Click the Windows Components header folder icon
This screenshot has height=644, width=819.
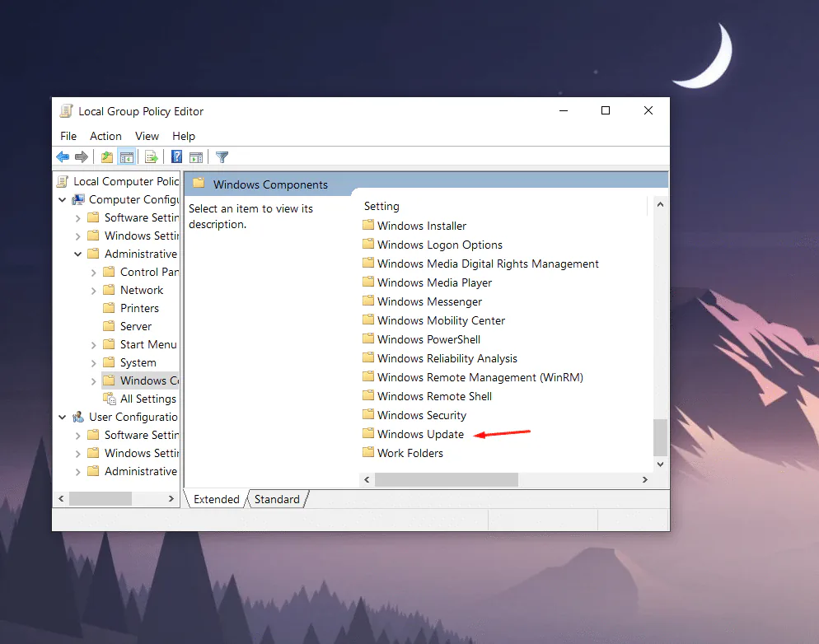199,183
